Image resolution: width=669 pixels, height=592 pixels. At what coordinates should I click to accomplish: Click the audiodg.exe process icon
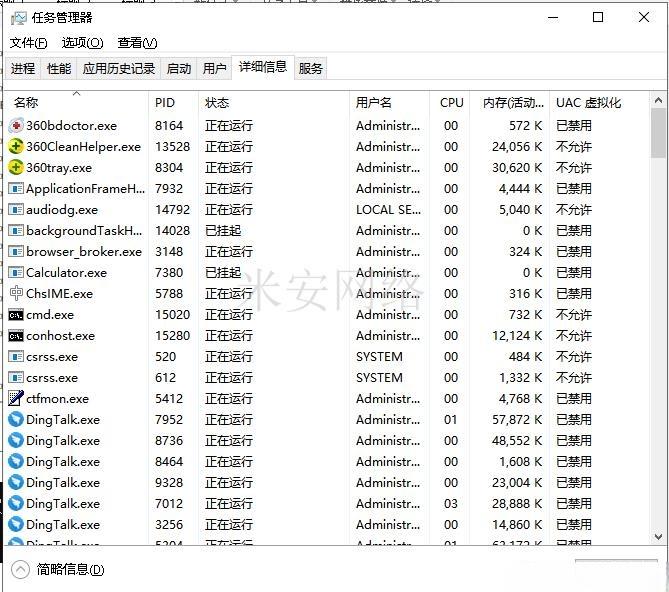tap(16, 209)
